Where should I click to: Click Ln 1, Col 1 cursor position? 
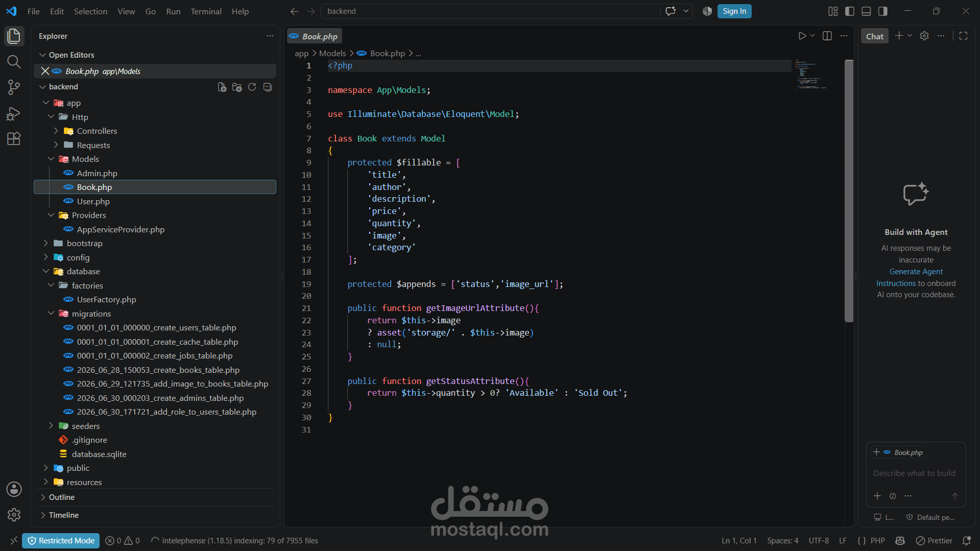[739, 541]
